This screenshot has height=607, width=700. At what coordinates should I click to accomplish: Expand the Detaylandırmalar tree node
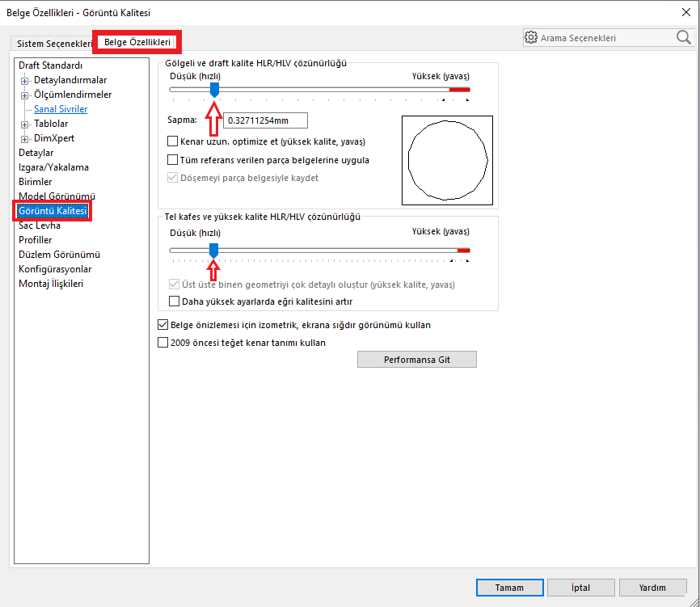24,80
